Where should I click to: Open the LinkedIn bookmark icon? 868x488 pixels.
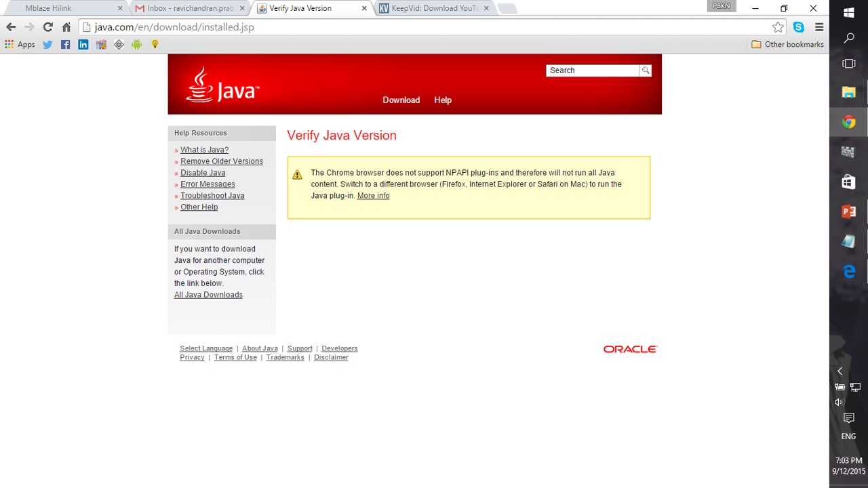tap(83, 45)
